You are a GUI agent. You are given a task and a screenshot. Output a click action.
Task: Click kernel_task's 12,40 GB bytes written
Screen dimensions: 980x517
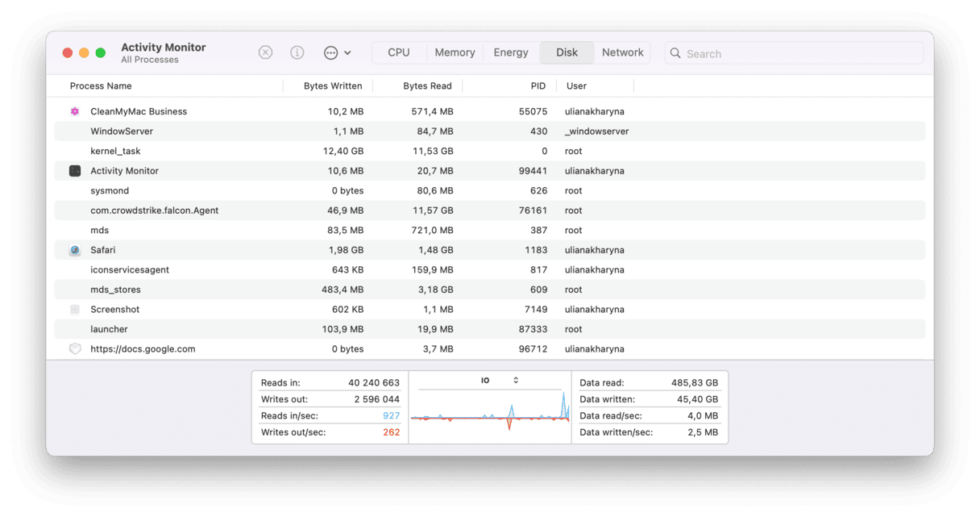(343, 151)
